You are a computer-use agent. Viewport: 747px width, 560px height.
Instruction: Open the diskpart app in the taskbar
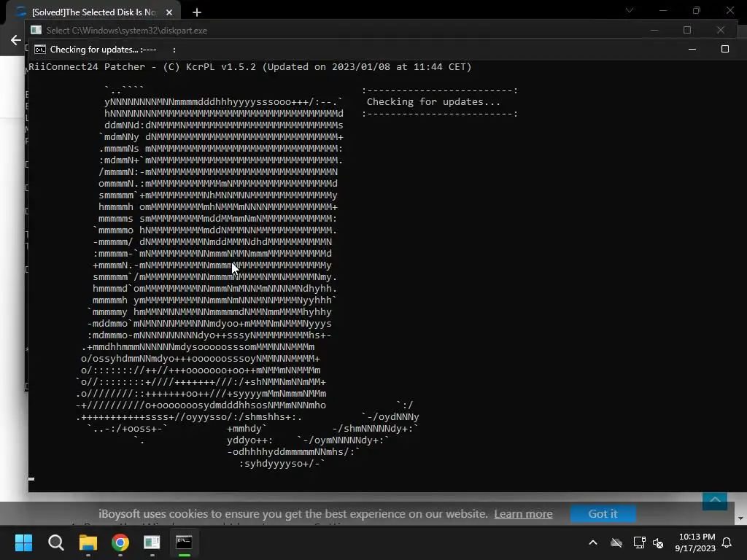coord(152,542)
